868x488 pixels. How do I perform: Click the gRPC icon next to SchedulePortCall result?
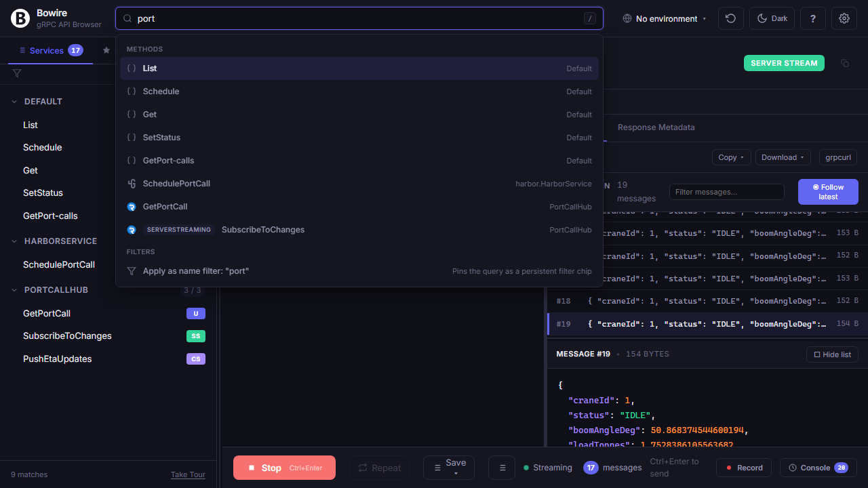point(132,184)
